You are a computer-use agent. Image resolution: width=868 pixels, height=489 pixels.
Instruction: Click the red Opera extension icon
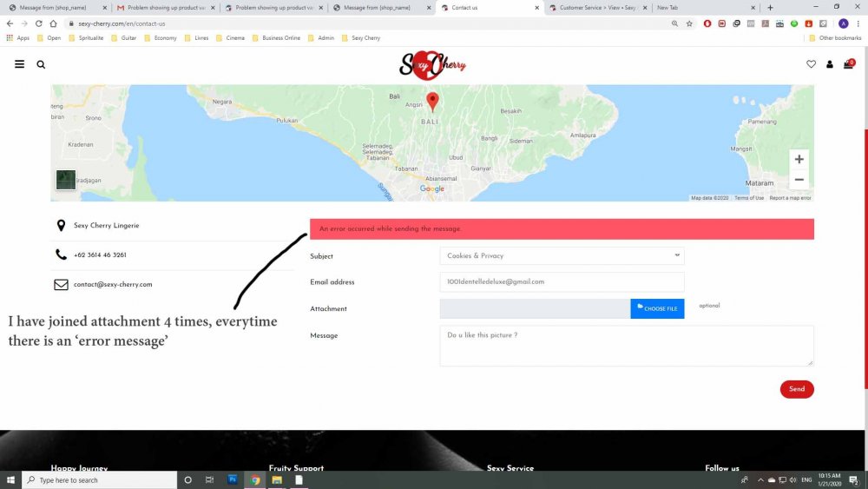tap(707, 23)
